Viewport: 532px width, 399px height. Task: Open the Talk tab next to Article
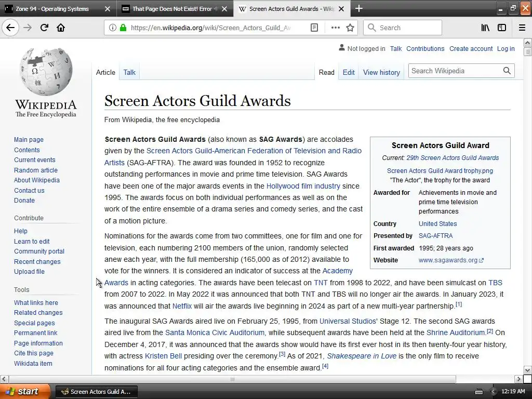coord(129,72)
